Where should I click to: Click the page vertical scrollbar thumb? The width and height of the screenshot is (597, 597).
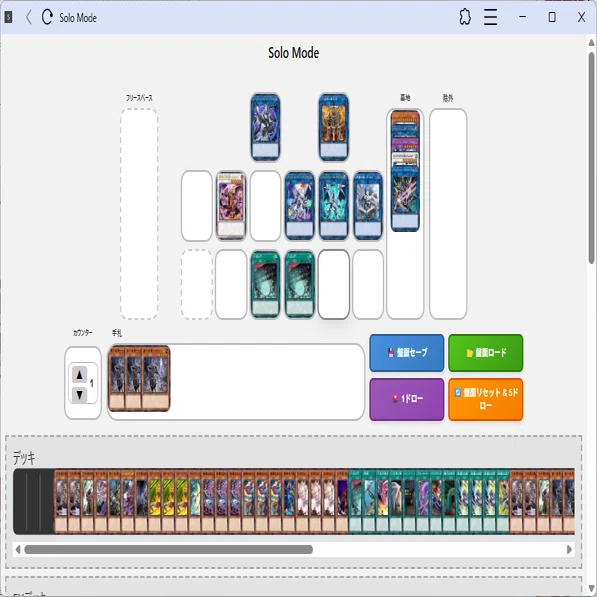click(x=592, y=158)
